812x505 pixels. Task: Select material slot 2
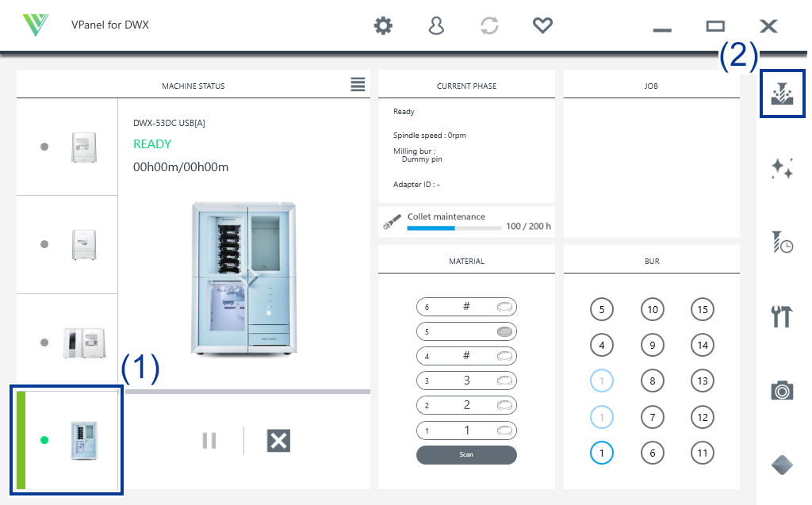click(x=466, y=405)
